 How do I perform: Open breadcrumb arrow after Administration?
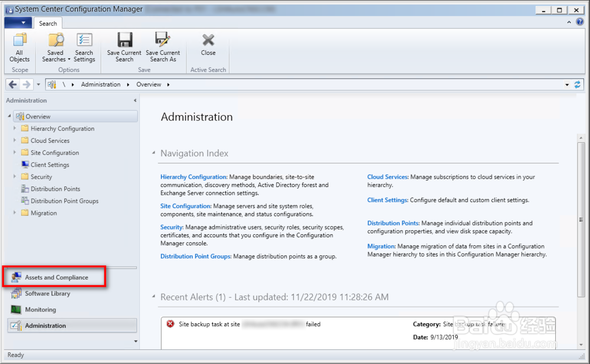[128, 84]
